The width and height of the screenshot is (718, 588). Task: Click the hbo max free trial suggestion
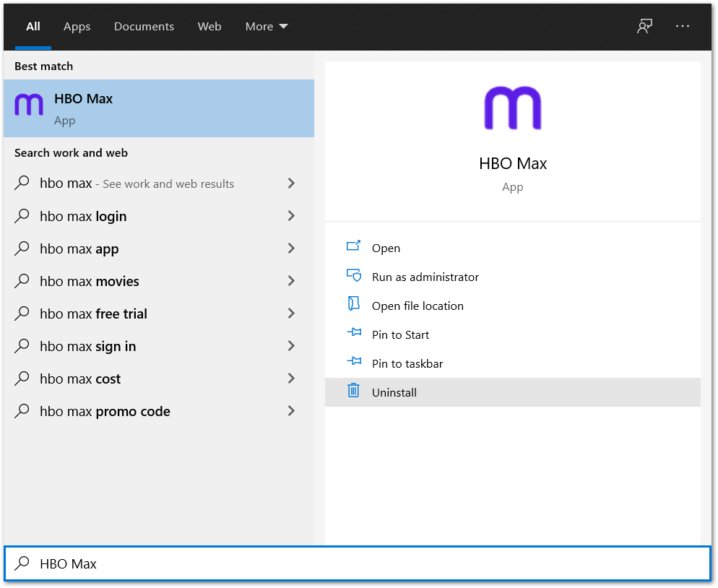(x=159, y=314)
